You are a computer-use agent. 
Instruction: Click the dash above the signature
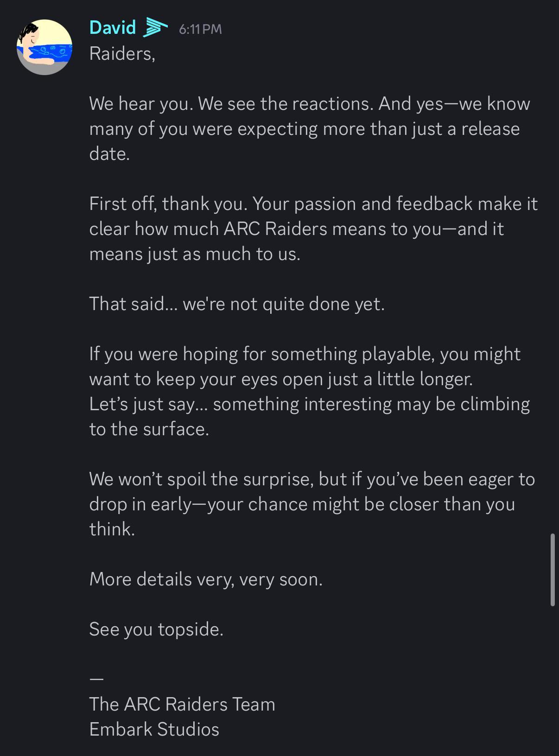click(x=96, y=680)
